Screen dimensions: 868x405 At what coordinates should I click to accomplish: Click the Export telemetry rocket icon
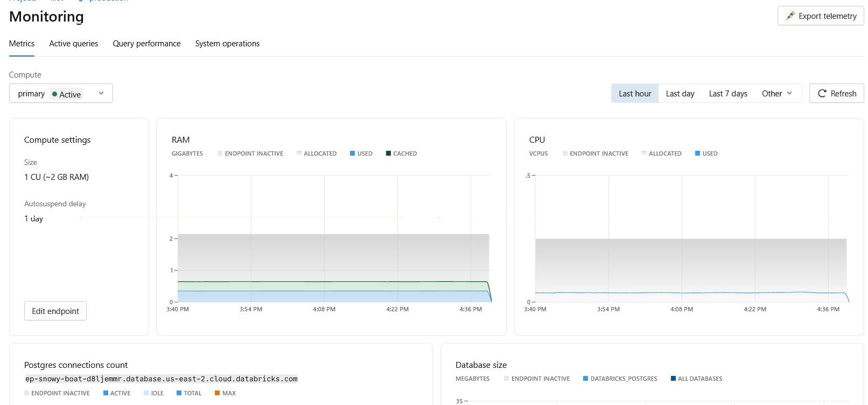(x=790, y=16)
